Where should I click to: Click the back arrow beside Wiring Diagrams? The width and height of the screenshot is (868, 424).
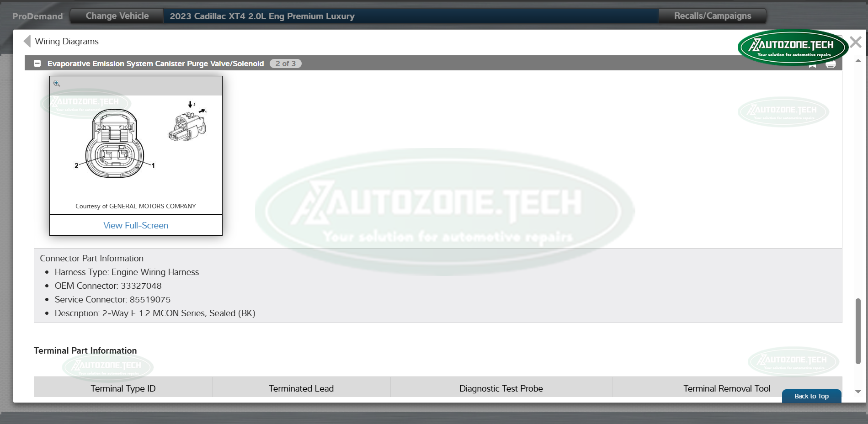pos(27,41)
